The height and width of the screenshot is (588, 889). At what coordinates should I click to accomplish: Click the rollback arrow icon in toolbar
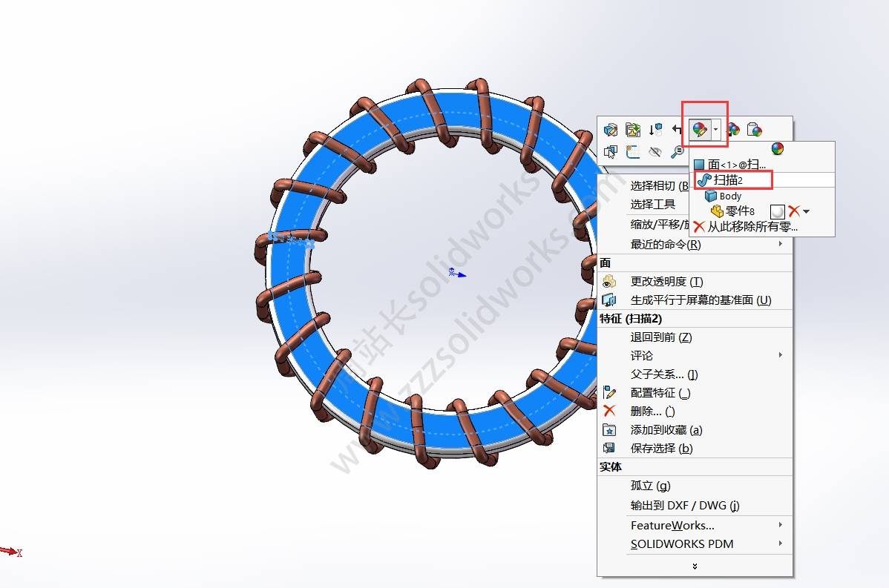tap(677, 130)
